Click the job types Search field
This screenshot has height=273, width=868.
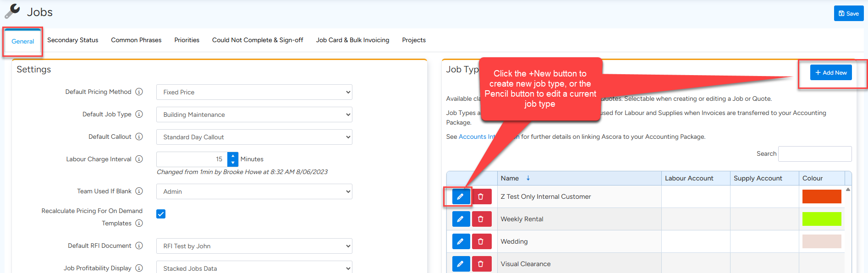tap(814, 154)
